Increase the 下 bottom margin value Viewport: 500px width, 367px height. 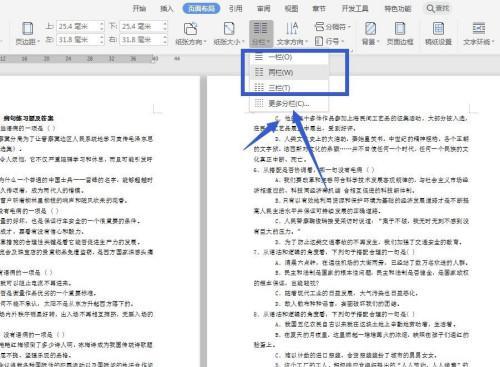click(x=165, y=24)
